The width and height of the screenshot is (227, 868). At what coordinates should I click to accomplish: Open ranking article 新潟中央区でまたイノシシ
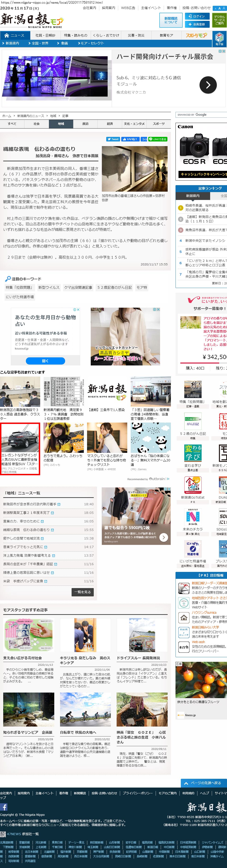tap(206, 241)
